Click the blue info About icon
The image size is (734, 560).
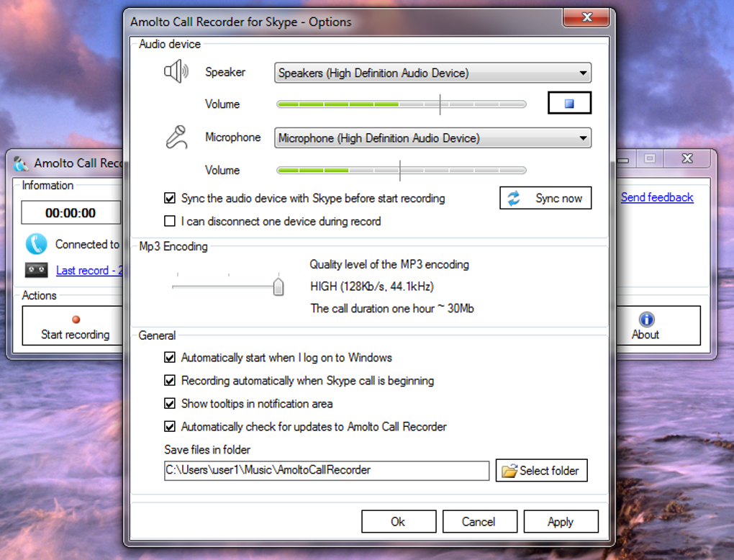point(646,320)
